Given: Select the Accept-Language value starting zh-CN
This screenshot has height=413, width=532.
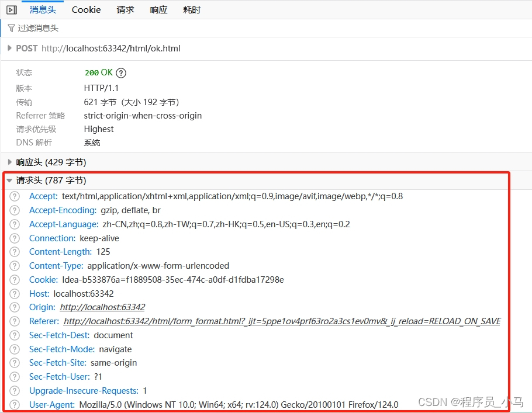Looking at the screenshot, I should 226,224.
